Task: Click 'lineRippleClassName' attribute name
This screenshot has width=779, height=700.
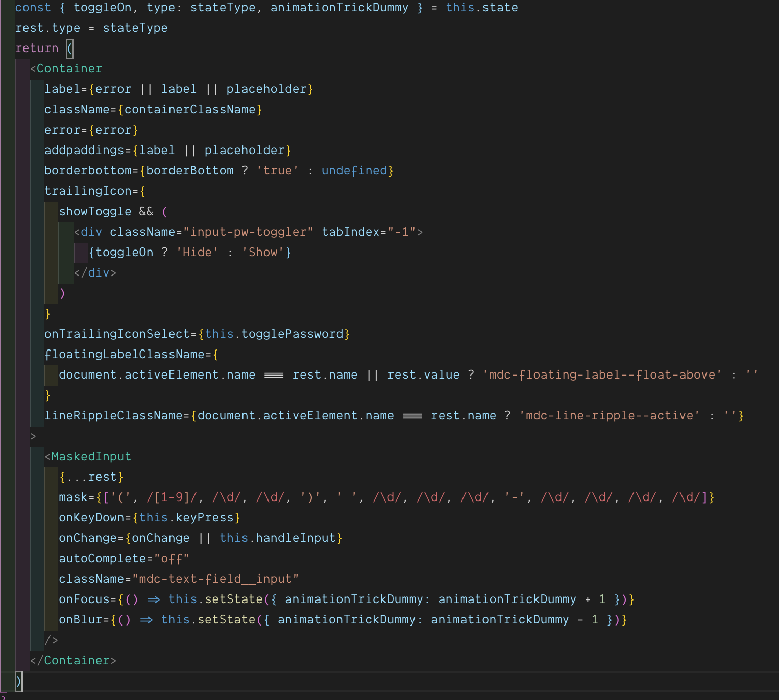Action: pos(113,416)
